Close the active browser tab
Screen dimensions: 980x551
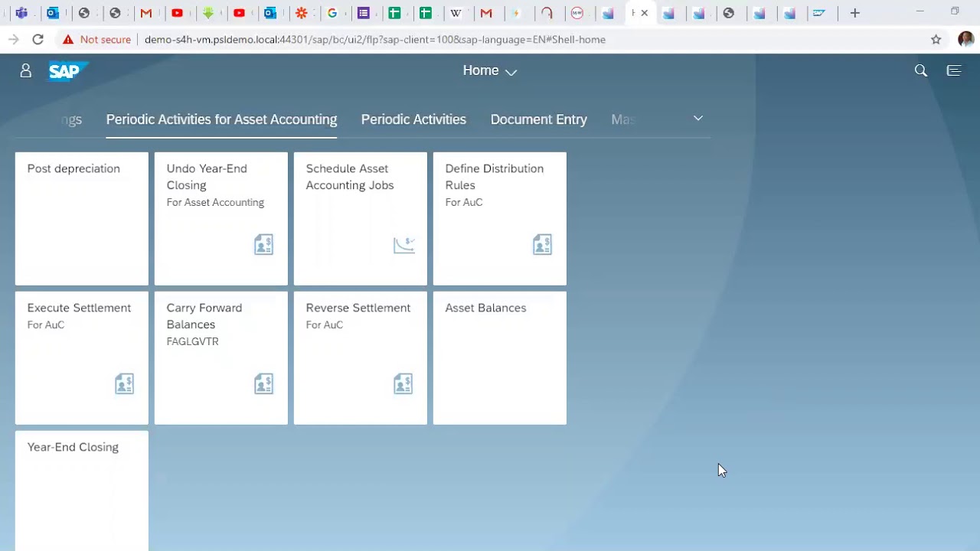644,13
